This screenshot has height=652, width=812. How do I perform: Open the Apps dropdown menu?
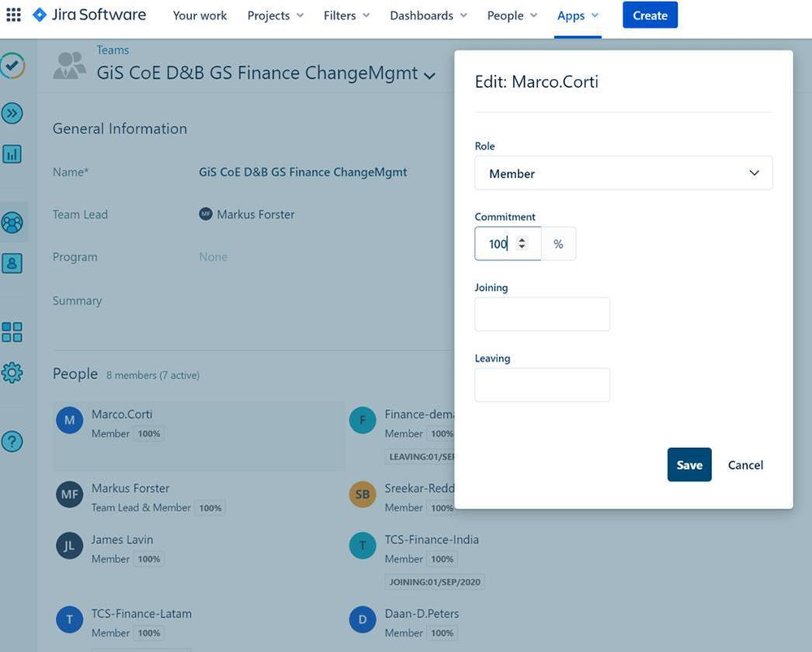[577, 15]
